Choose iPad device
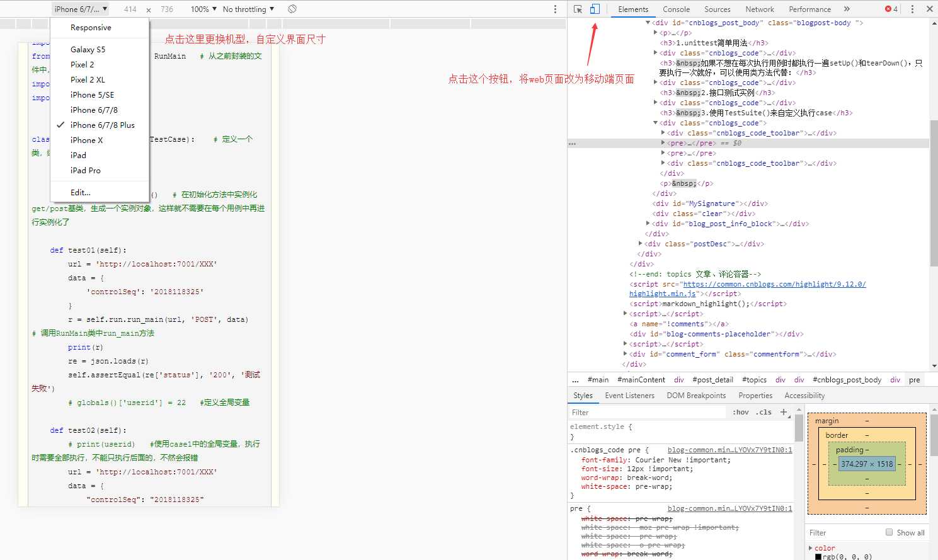This screenshot has height=560, width=938. tap(100, 155)
